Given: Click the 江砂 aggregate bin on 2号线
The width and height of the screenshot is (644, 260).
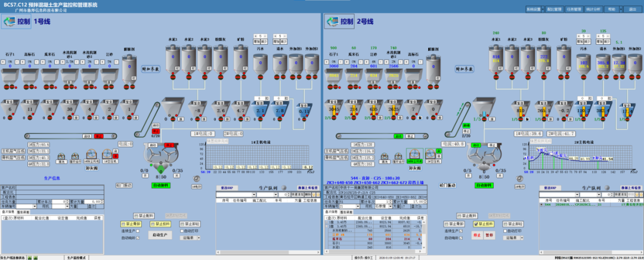Looking at the screenshot, I should pos(373,76).
